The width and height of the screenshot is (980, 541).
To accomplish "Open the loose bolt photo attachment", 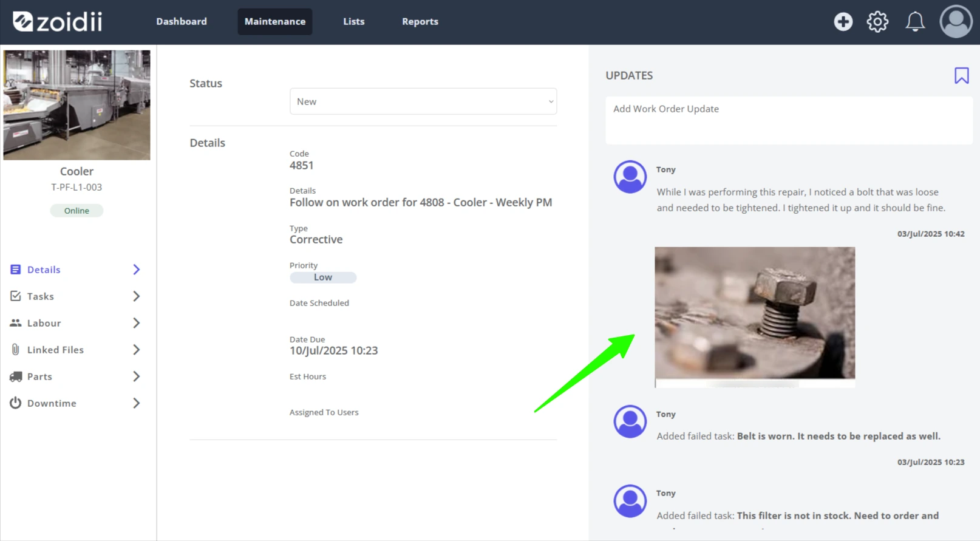I will tap(755, 317).
